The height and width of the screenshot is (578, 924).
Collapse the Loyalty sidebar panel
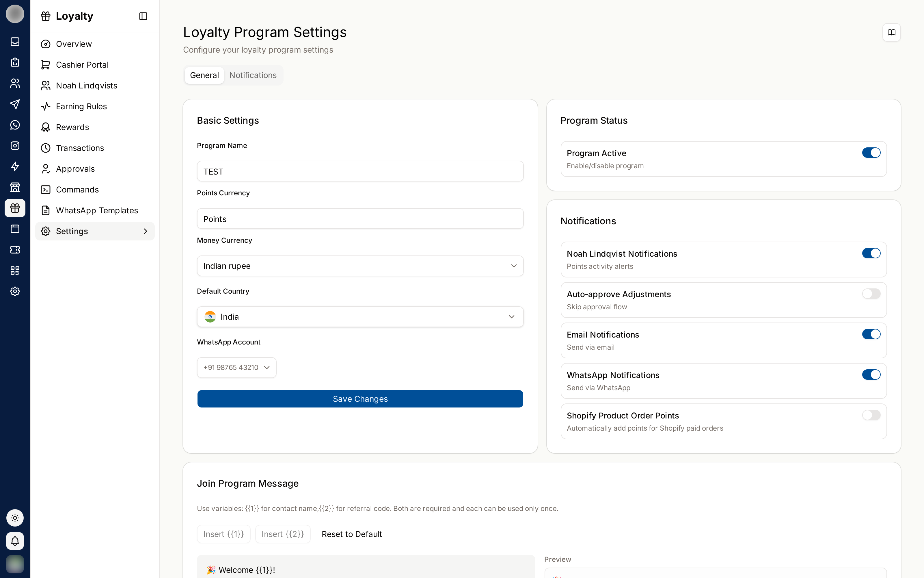point(143,16)
